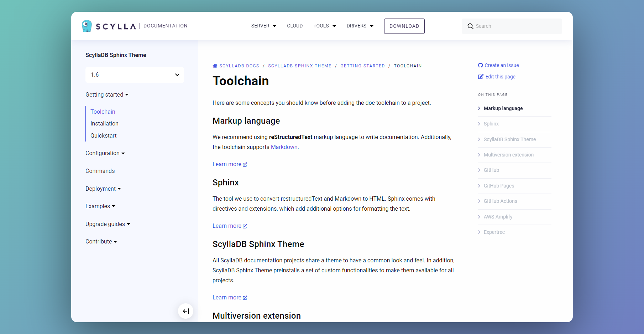Expand the Tools menu
644x334 pixels.
pos(325,26)
